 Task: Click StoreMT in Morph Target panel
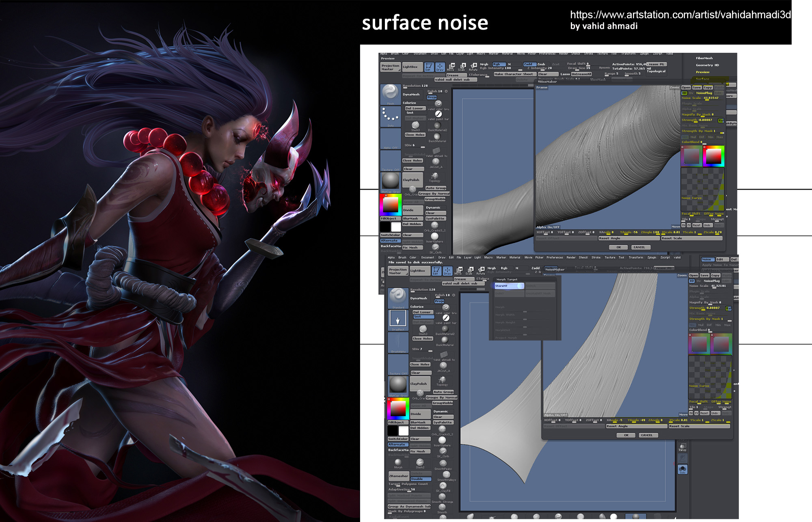point(509,286)
